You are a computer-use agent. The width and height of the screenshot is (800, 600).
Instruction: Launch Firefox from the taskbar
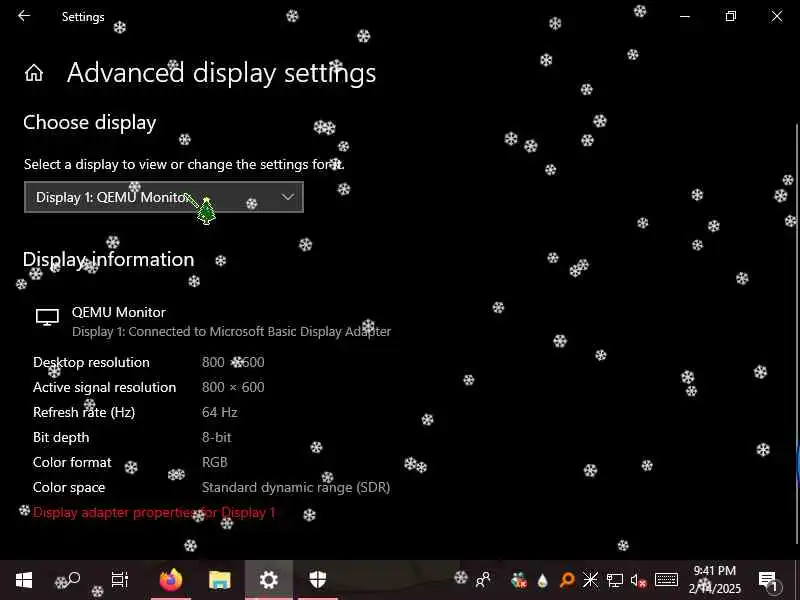(171, 580)
